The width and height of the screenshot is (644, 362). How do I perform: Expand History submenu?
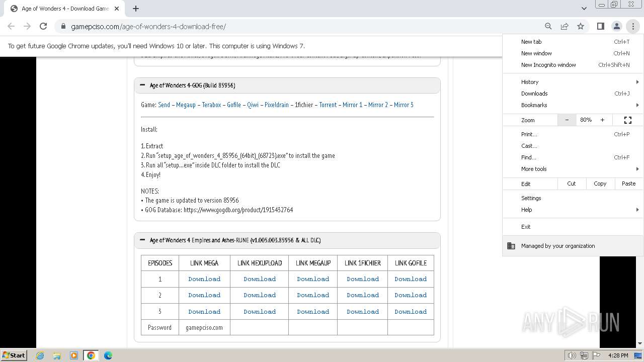coord(573,82)
